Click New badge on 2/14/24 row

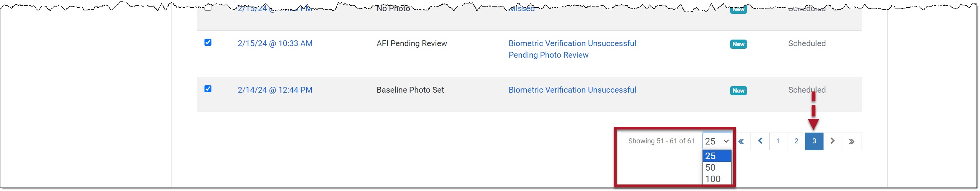pyautogui.click(x=738, y=91)
